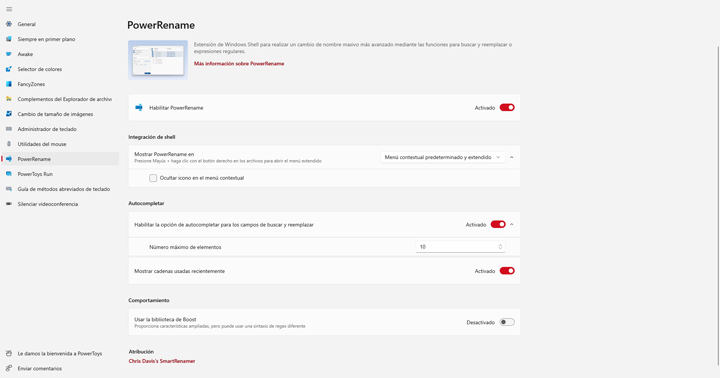
Task: Open Más información sobre PowerRename link
Action: tap(239, 63)
